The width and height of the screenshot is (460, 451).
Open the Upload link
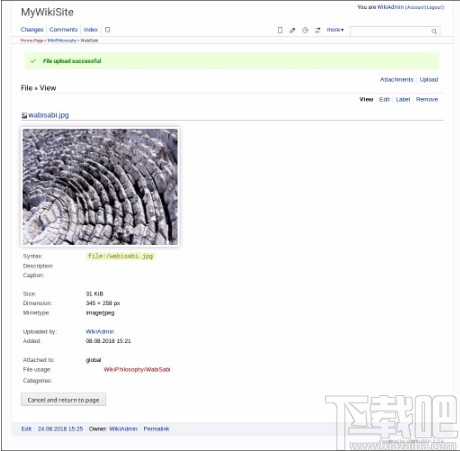tap(429, 79)
